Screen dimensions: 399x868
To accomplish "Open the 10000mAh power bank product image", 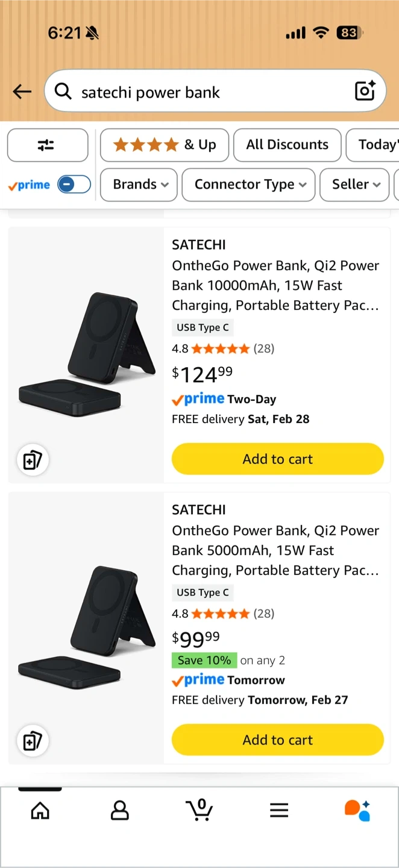I will [x=86, y=354].
